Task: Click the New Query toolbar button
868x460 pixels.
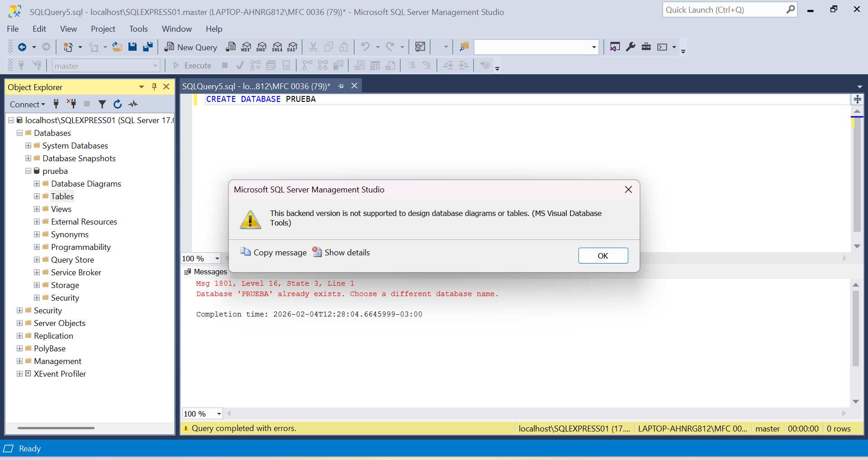Action: [191, 47]
